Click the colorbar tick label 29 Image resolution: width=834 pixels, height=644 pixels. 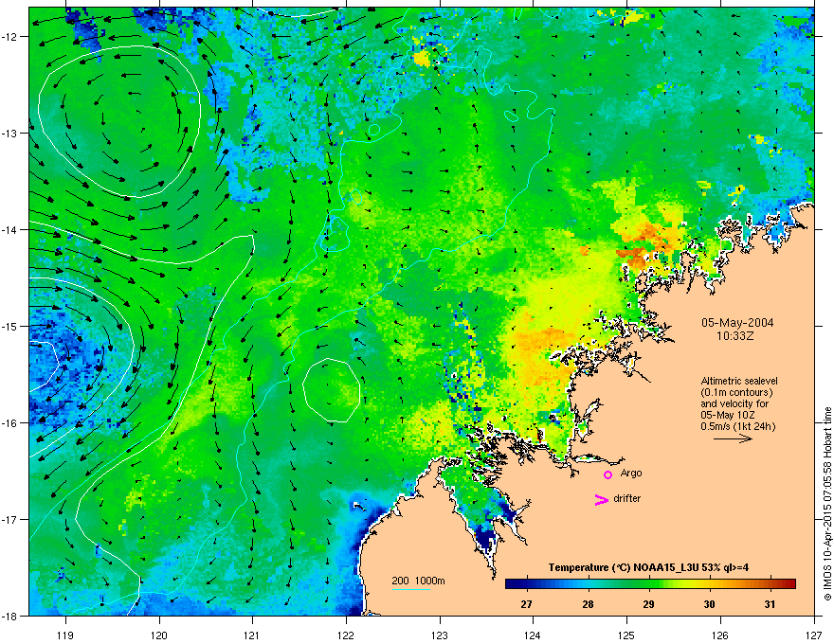(648, 604)
